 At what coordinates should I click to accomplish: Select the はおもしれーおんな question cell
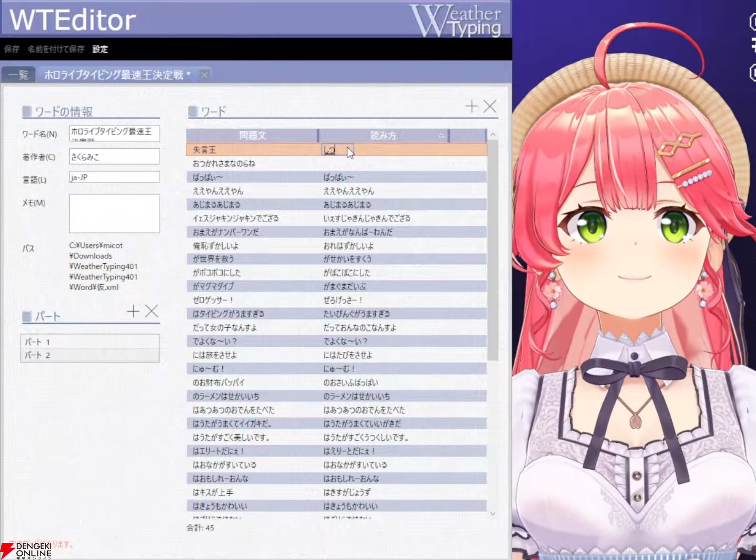click(x=252, y=478)
